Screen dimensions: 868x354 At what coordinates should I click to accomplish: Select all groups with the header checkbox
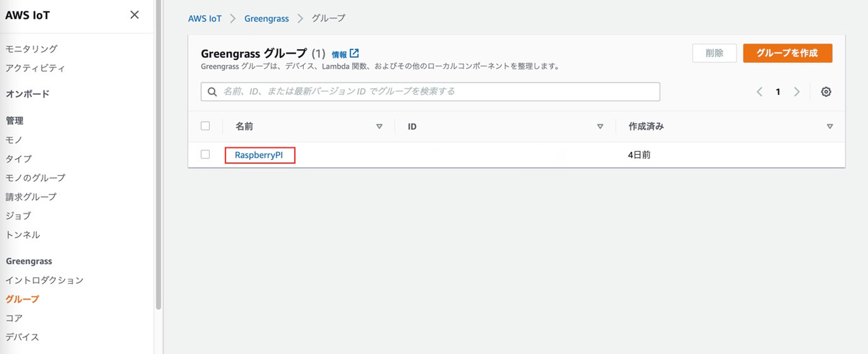point(205,126)
